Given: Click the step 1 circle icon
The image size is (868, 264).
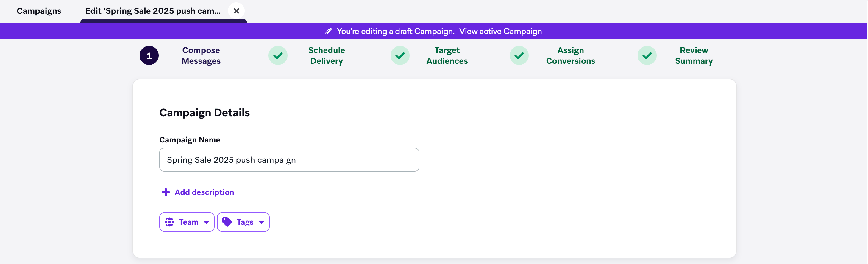Looking at the screenshot, I should [149, 56].
